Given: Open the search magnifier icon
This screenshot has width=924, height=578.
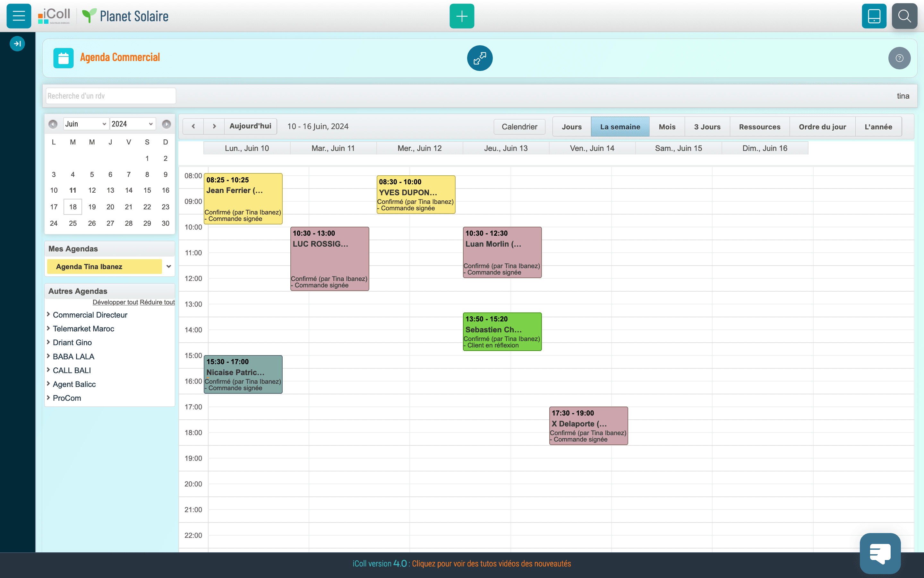Looking at the screenshot, I should pyautogui.click(x=904, y=16).
